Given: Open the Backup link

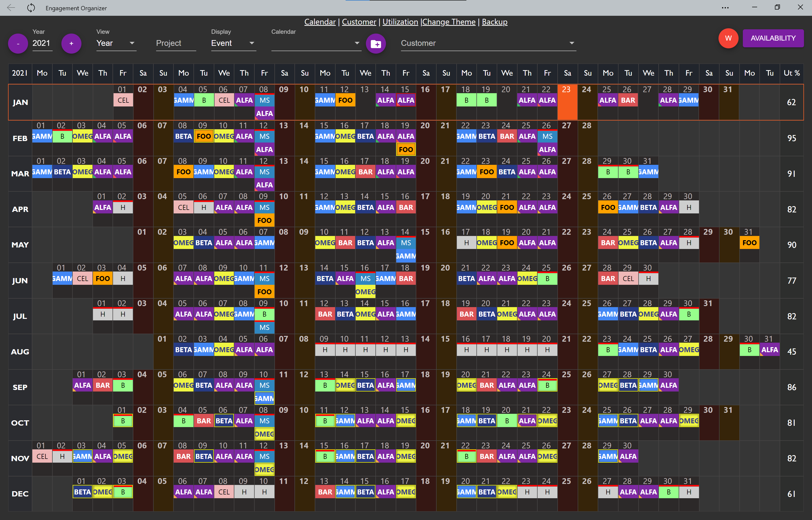Looking at the screenshot, I should pos(494,22).
